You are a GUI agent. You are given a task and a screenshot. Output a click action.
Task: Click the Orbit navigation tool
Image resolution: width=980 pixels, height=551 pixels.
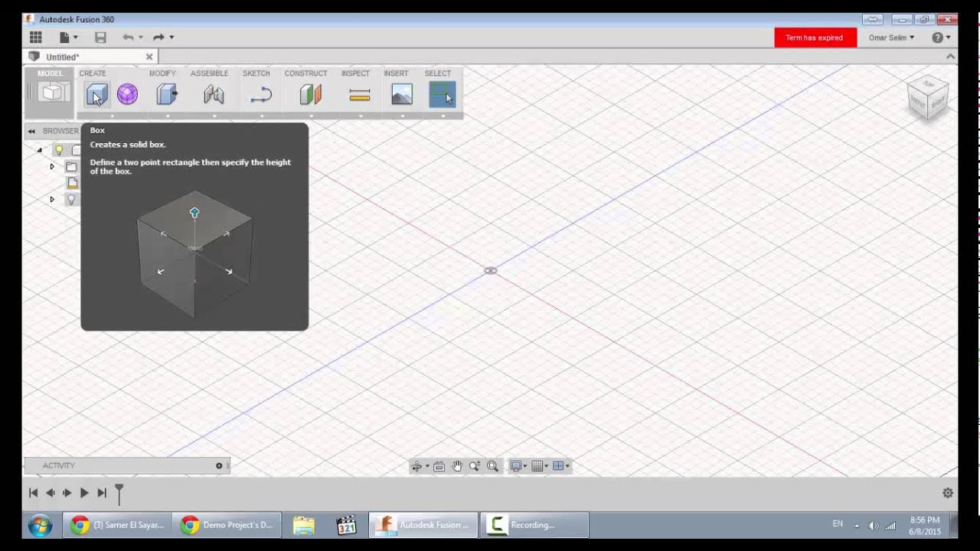tap(417, 466)
